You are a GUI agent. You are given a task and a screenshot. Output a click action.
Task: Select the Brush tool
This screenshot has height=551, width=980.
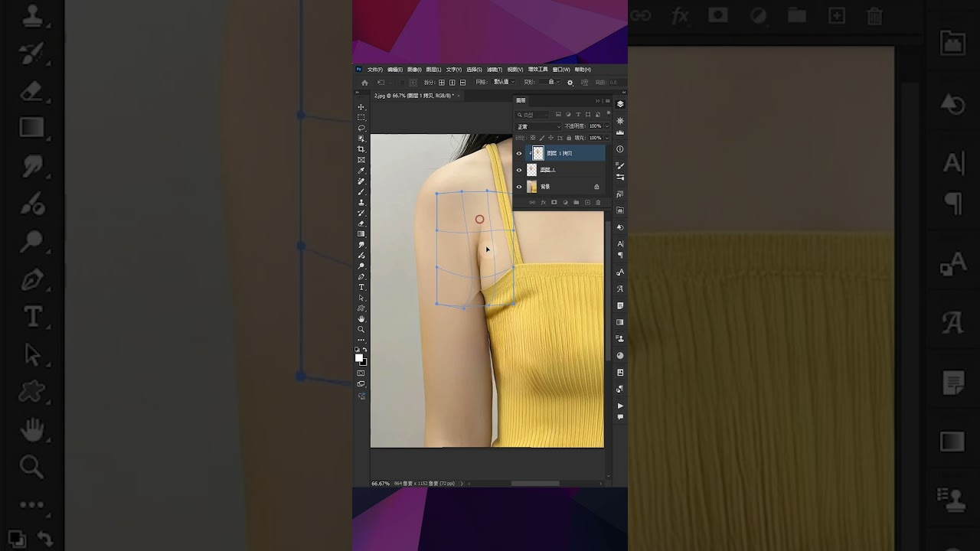coord(361,192)
